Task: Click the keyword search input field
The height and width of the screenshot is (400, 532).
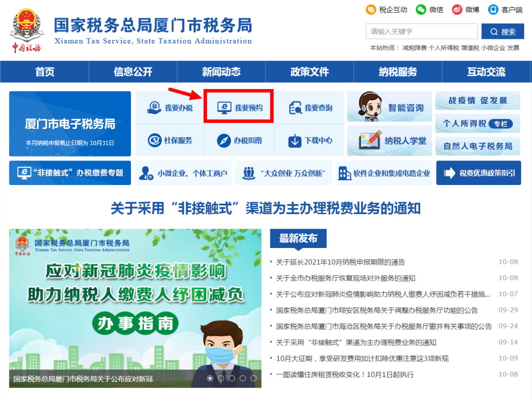Action: [422, 31]
